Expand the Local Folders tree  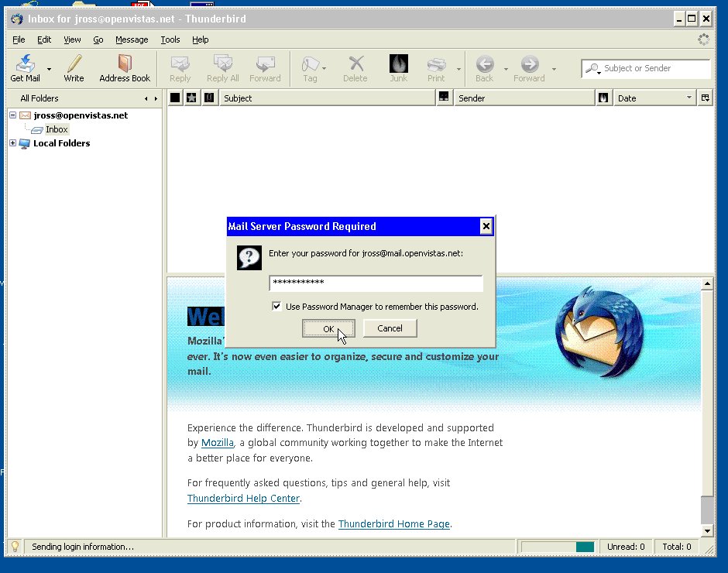tap(13, 143)
